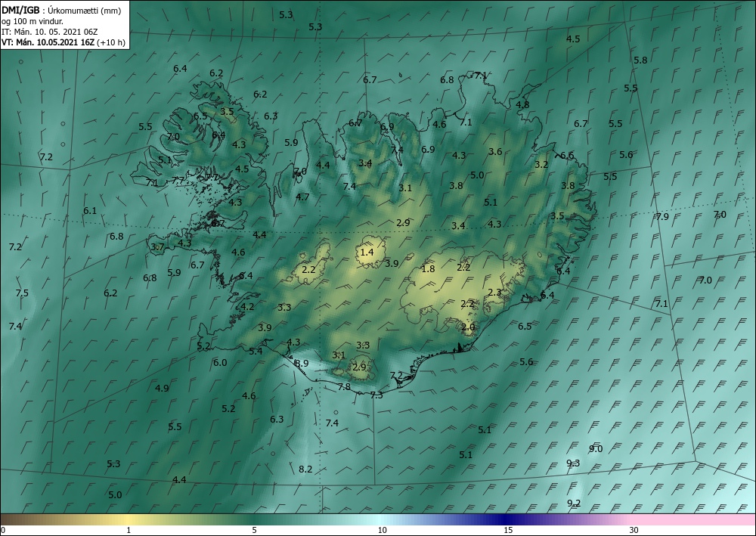Image resolution: width=756 pixels, height=536 pixels.
Task: Click the 6.0 value southwest of Iceland
Action: 220,362
